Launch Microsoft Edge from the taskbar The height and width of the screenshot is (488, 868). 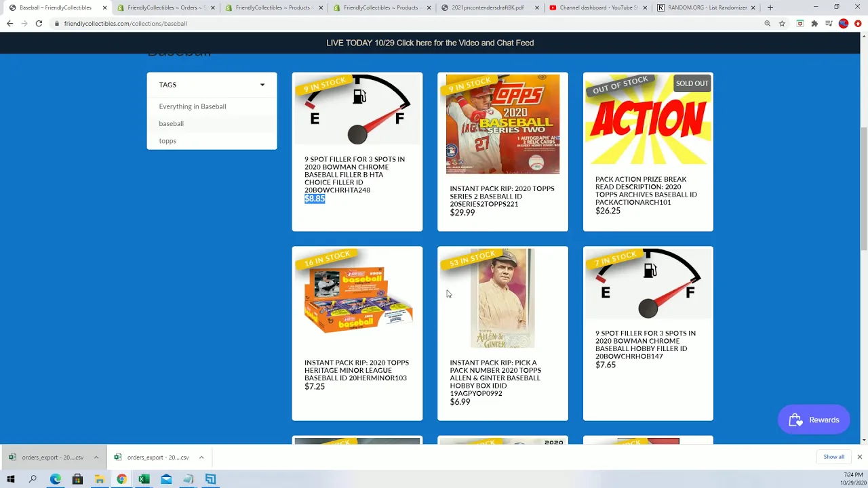tap(55, 479)
